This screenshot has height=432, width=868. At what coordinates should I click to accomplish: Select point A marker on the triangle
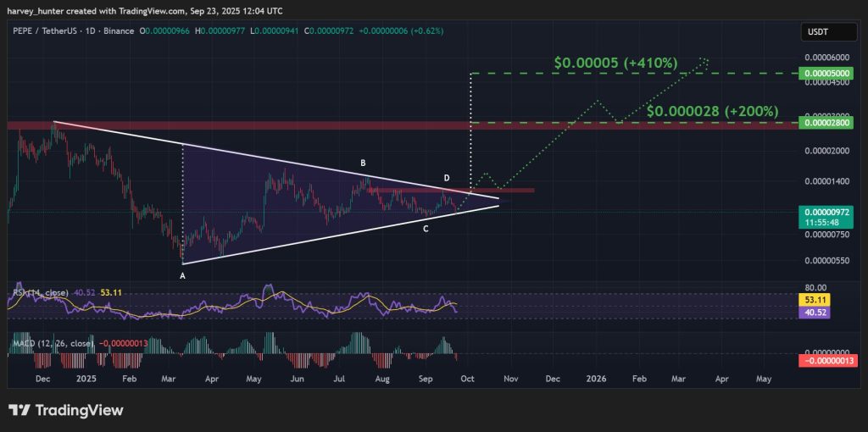(x=183, y=274)
